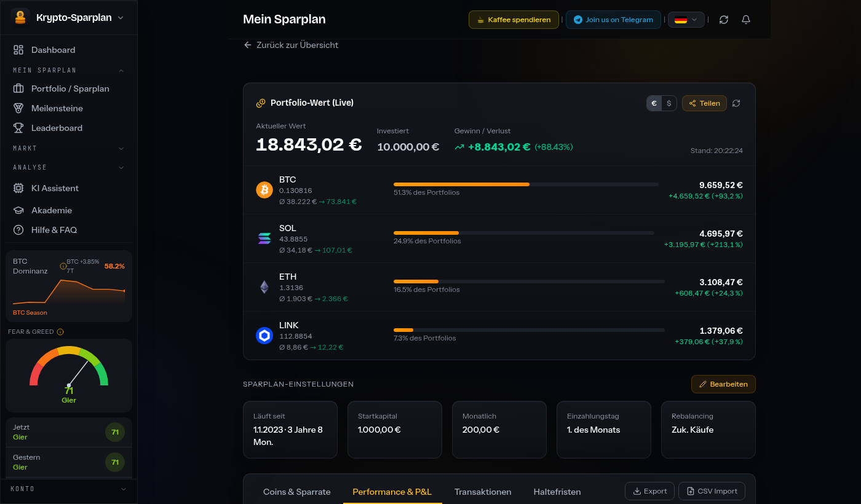Go to Meilensteine in the sidebar
This screenshot has width=861, height=504.
point(69,108)
